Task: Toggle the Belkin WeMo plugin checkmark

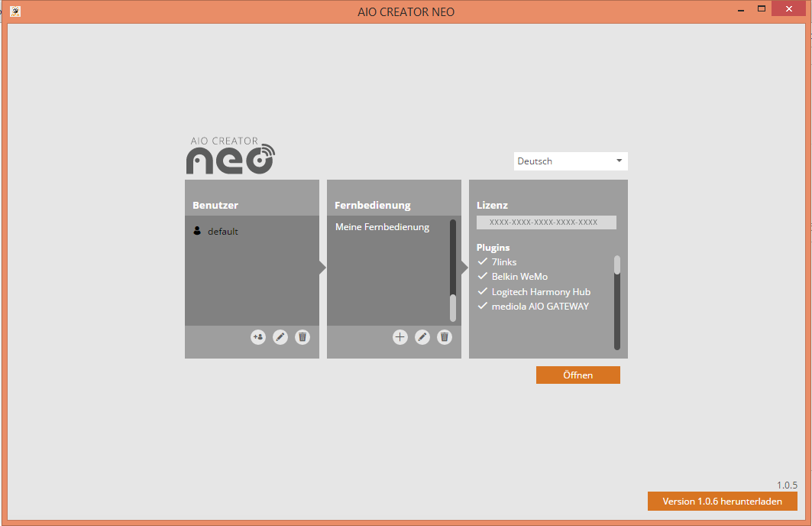Action: (483, 277)
